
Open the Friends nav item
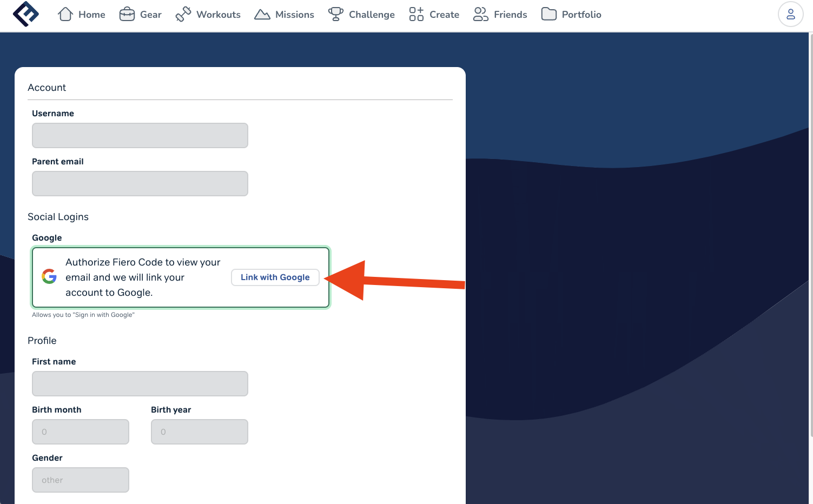[500, 14]
